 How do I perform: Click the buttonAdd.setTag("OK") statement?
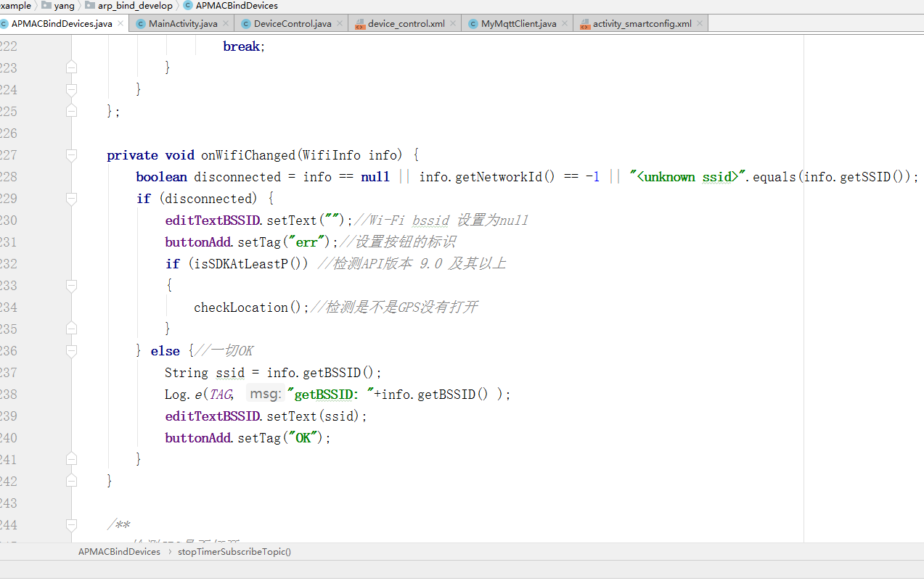[248, 438]
